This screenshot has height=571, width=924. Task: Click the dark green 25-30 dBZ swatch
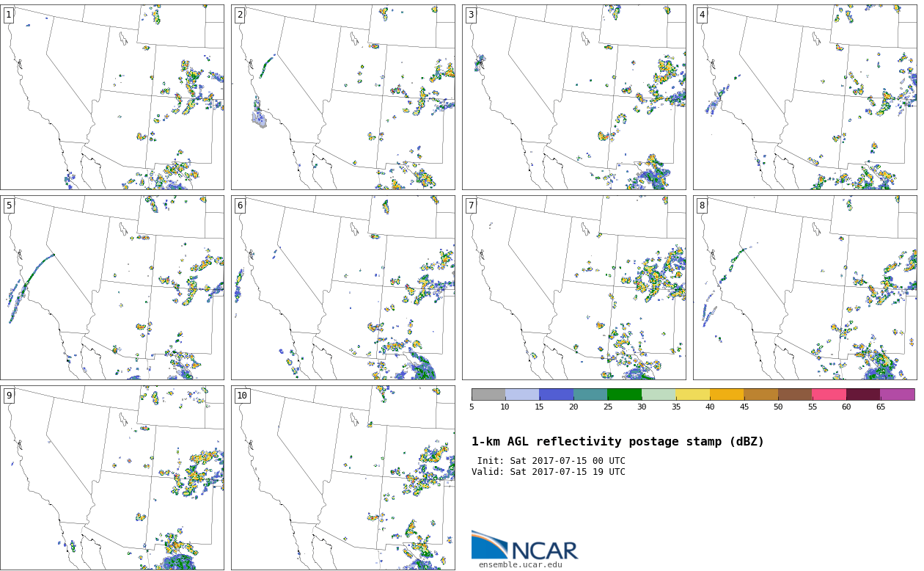(x=625, y=394)
